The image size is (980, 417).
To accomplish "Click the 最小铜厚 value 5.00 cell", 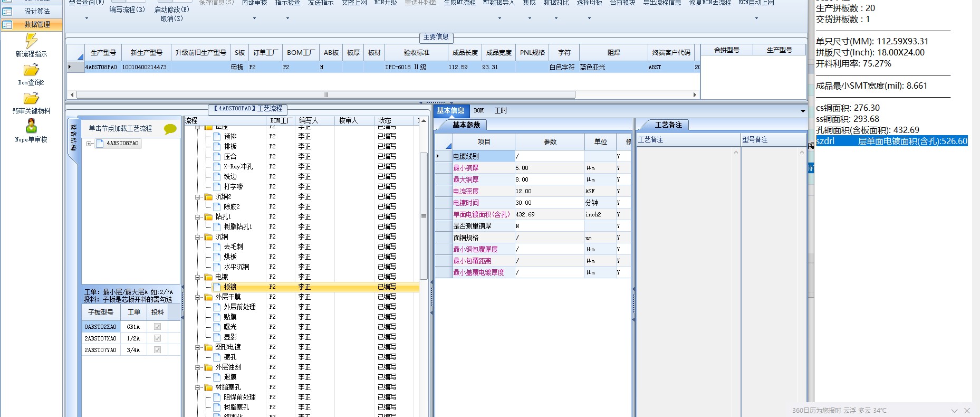I will point(550,168).
